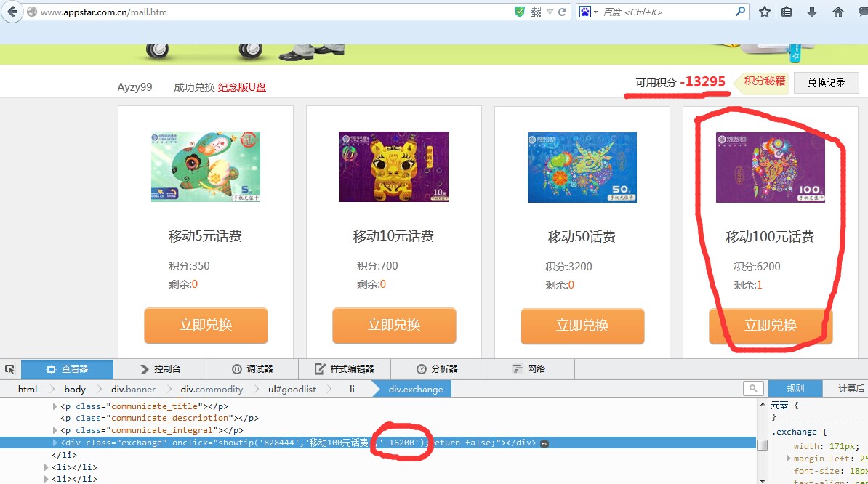Select ul#goodlist breadcrumb
This screenshot has width=868, height=484.
click(x=292, y=390)
